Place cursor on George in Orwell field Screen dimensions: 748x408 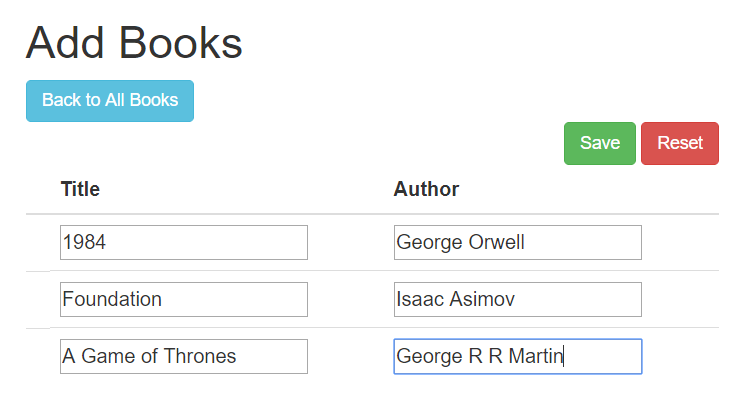(x=429, y=242)
